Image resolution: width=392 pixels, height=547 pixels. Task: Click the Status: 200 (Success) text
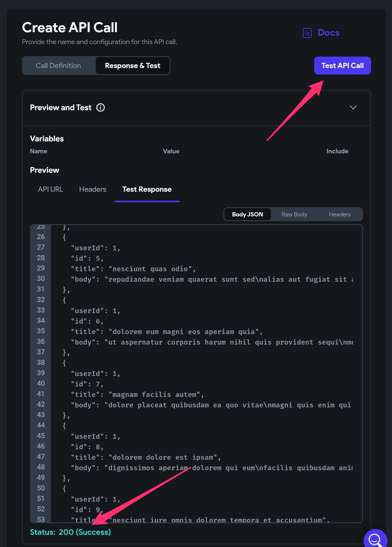(x=70, y=532)
